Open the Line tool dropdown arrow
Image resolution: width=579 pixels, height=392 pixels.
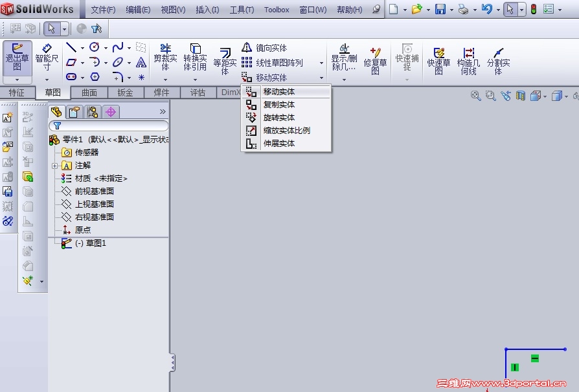(82, 48)
